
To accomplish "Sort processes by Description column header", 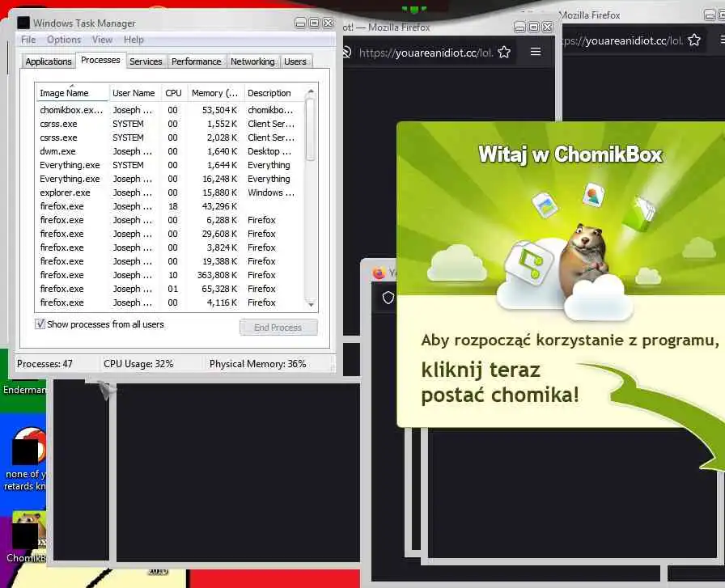I will [273, 93].
